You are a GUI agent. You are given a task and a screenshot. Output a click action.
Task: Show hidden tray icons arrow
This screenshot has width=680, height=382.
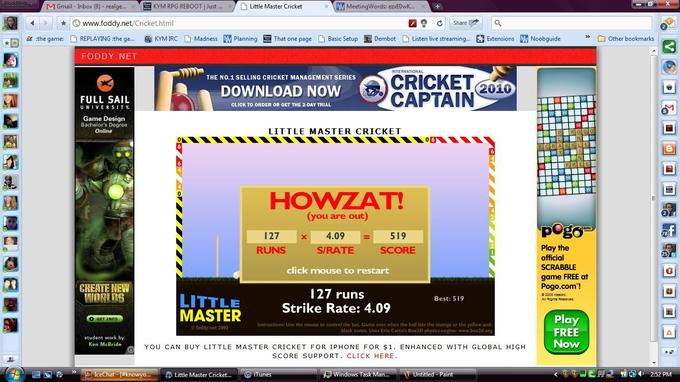coord(556,374)
